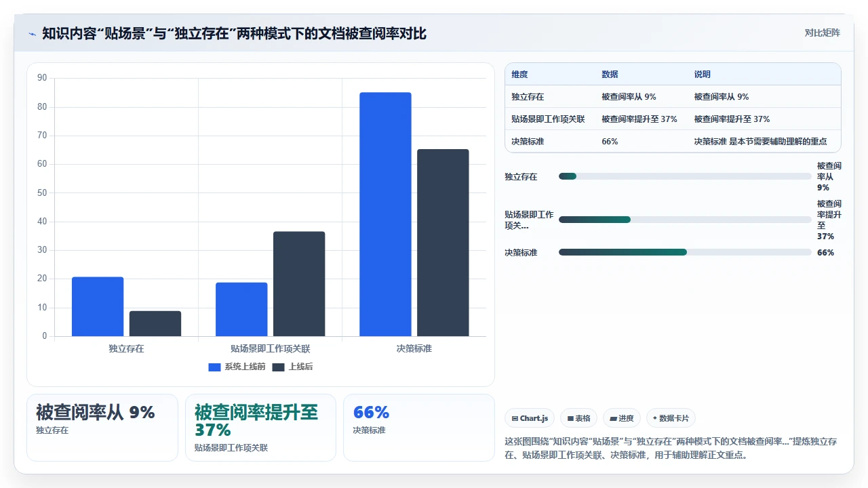The width and height of the screenshot is (868, 488).
Task: Click the 90 y-axis tick label
Action: [42, 78]
